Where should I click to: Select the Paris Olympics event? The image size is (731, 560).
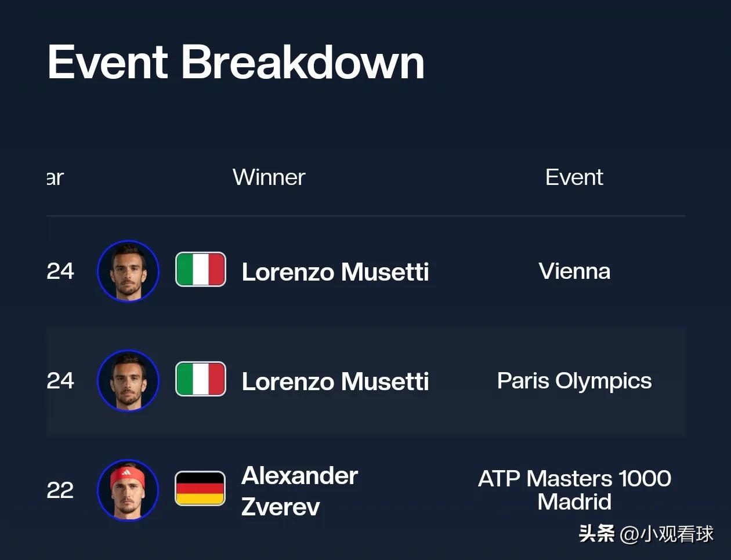click(574, 381)
